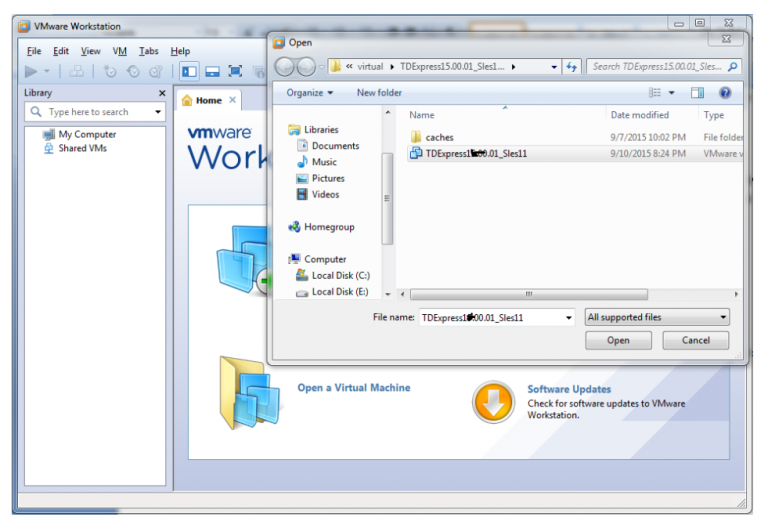Select Pictures in the navigation pane
The width and height of the screenshot is (768, 528).
tap(320, 178)
